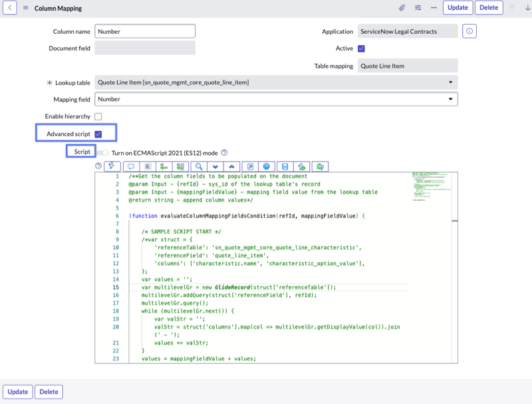Viewport: 532px width, 404px height.
Task: Click bottom Delete button
Action: 49,392
